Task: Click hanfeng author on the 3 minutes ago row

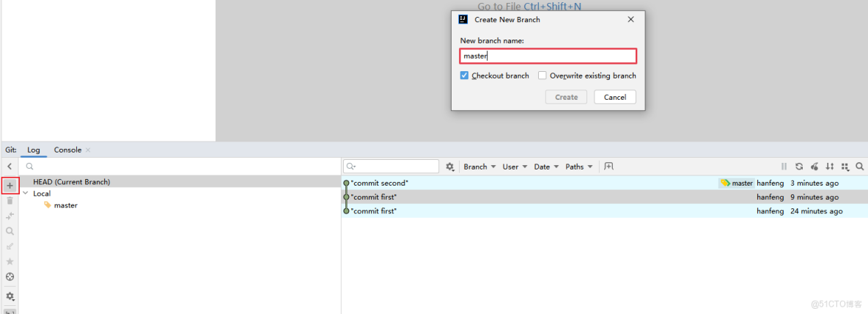Action: pos(770,183)
